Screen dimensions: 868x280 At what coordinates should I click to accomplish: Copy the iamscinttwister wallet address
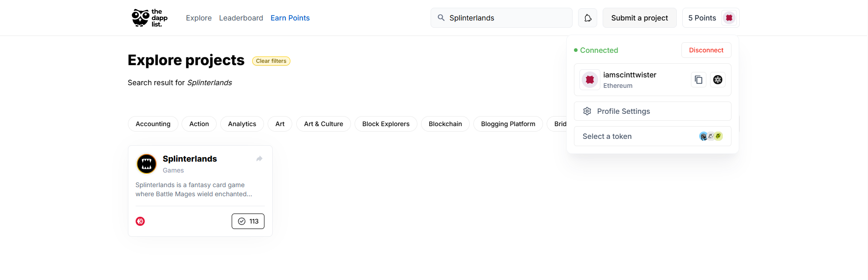pyautogui.click(x=699, y=80)
